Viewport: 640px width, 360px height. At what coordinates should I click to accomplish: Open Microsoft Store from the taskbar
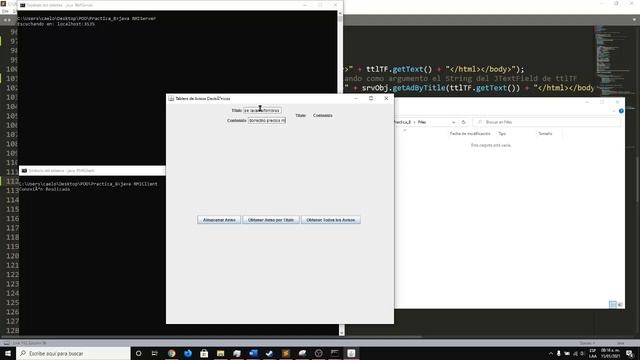(204, 353)
